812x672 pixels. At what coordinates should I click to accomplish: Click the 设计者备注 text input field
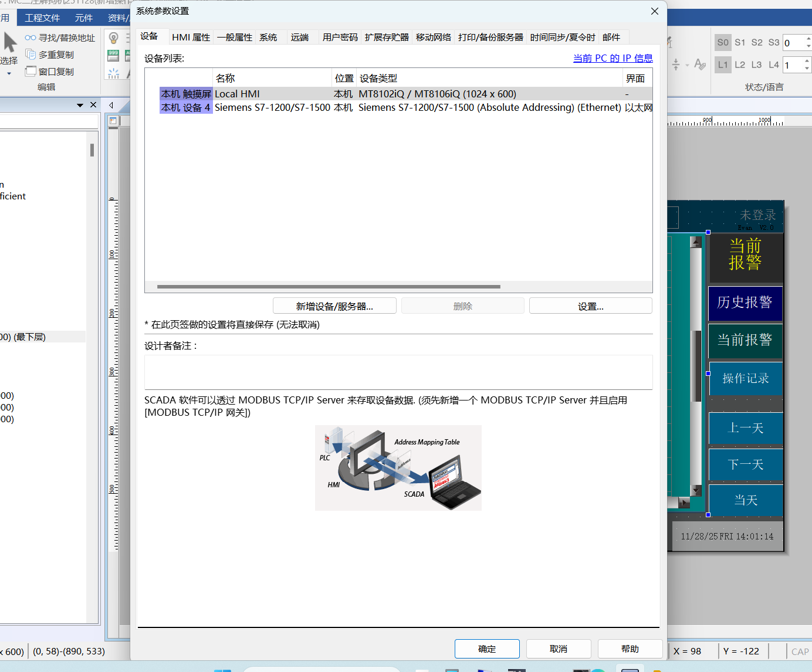[398, 372]
